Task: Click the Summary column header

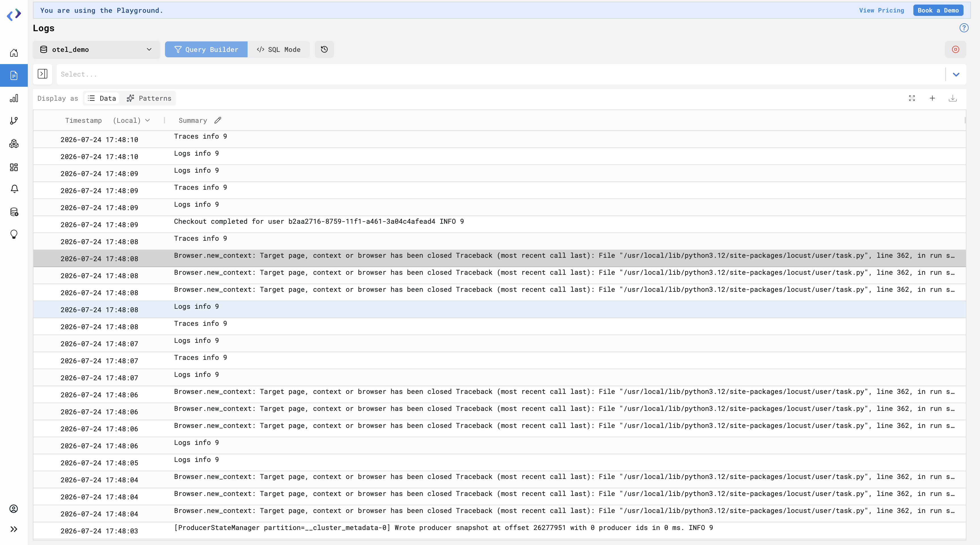Action: [x=193, y=120]
